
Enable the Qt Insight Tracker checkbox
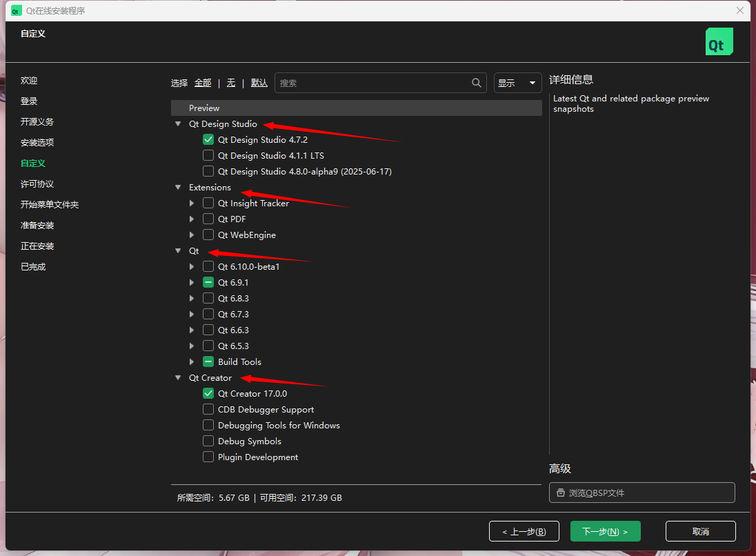coord(208,203)
